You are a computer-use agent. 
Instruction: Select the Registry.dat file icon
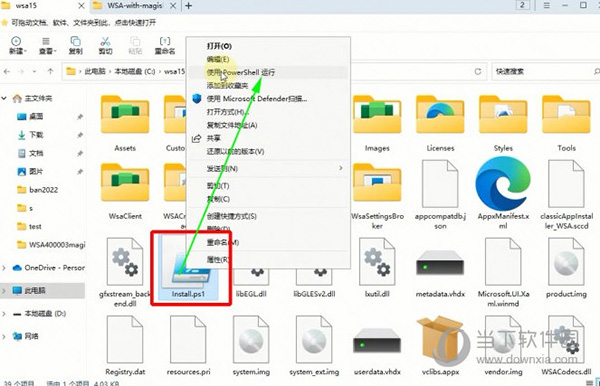point(125,339)
